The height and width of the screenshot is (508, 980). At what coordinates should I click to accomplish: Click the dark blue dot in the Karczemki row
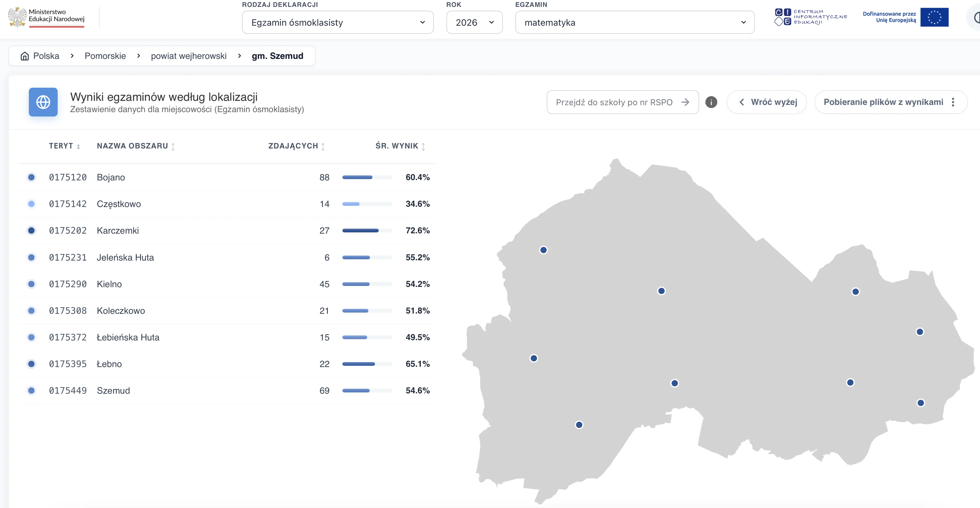[32, 231]
